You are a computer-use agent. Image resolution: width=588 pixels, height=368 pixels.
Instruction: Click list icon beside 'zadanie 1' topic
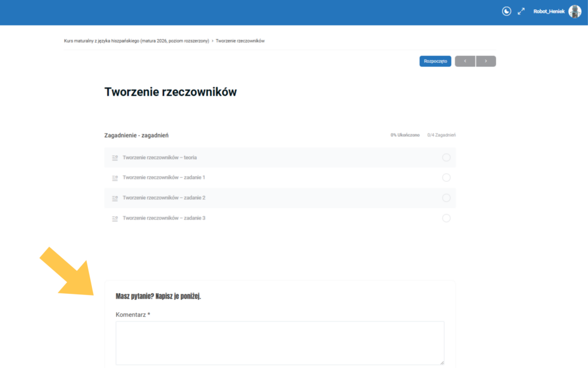[x=115, y=178]
